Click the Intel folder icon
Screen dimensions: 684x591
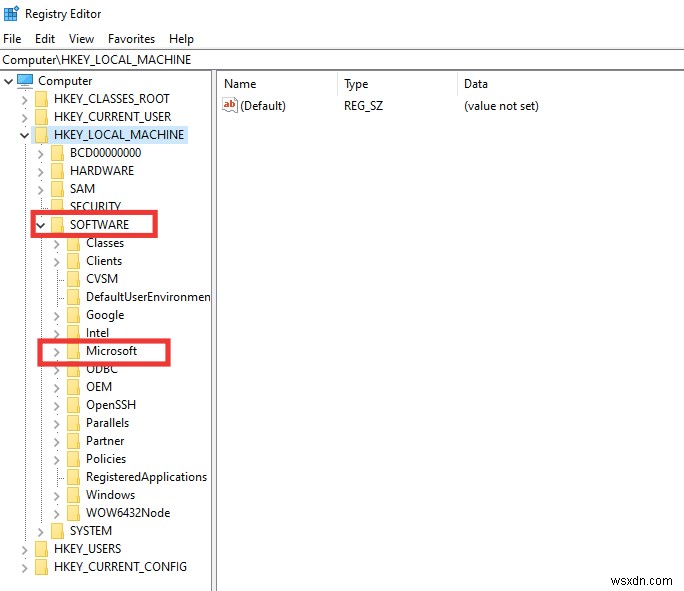(x=74, y=332)
